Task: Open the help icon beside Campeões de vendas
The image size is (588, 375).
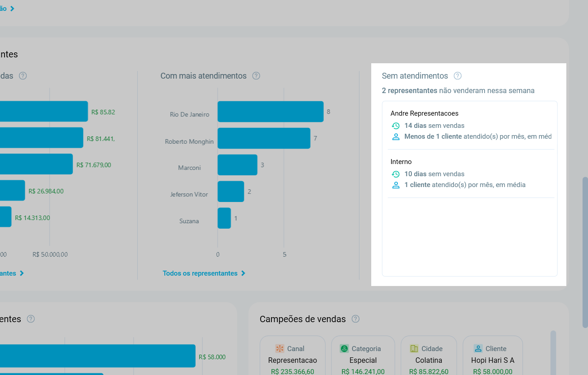Action: tap(355, 319)
